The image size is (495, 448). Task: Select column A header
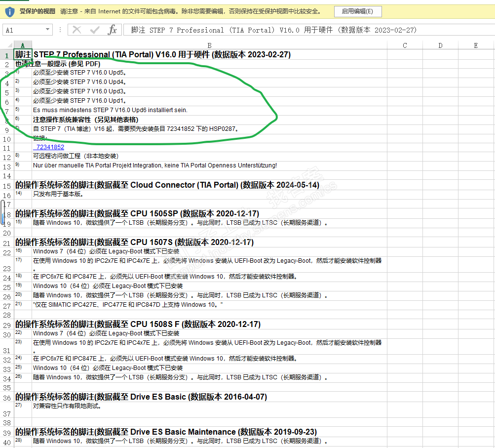pos(23,45)
